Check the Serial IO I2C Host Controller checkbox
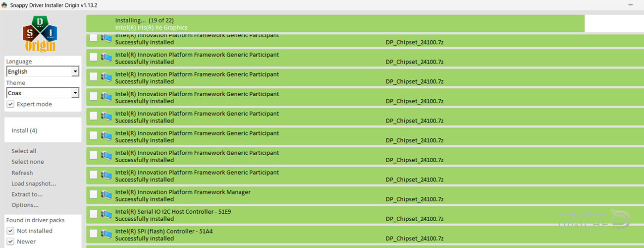The image size is (644, 248). pyautogui.click(x=94, y=215)
